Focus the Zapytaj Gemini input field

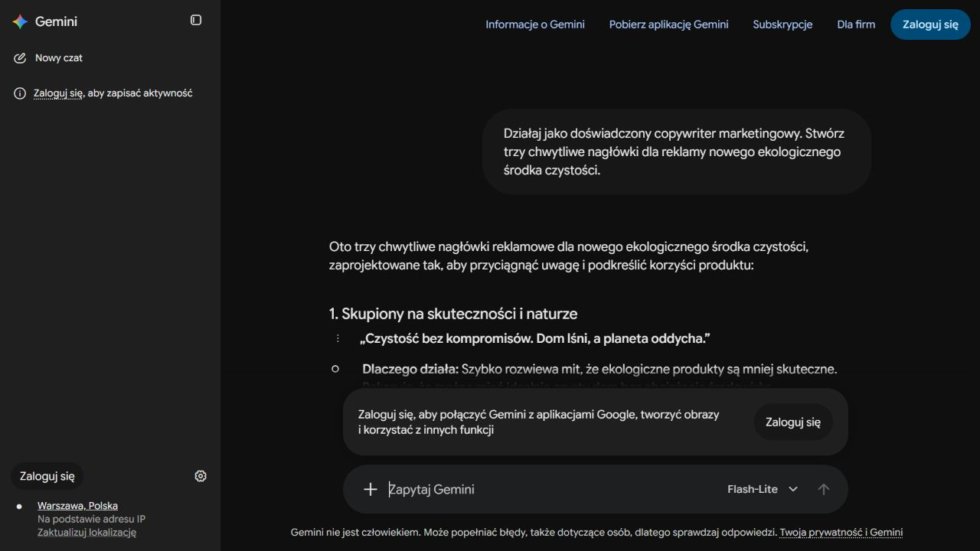click(551, 489)
